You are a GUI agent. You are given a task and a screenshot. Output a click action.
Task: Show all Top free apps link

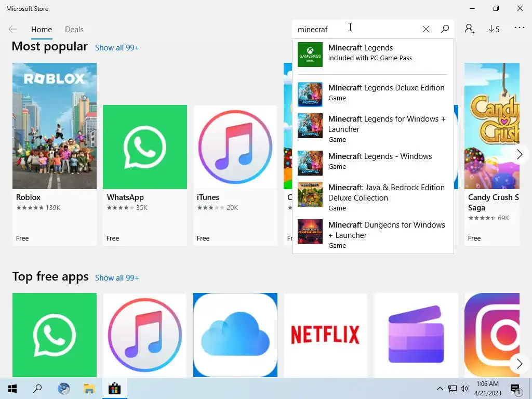click(x=117, y=278)
